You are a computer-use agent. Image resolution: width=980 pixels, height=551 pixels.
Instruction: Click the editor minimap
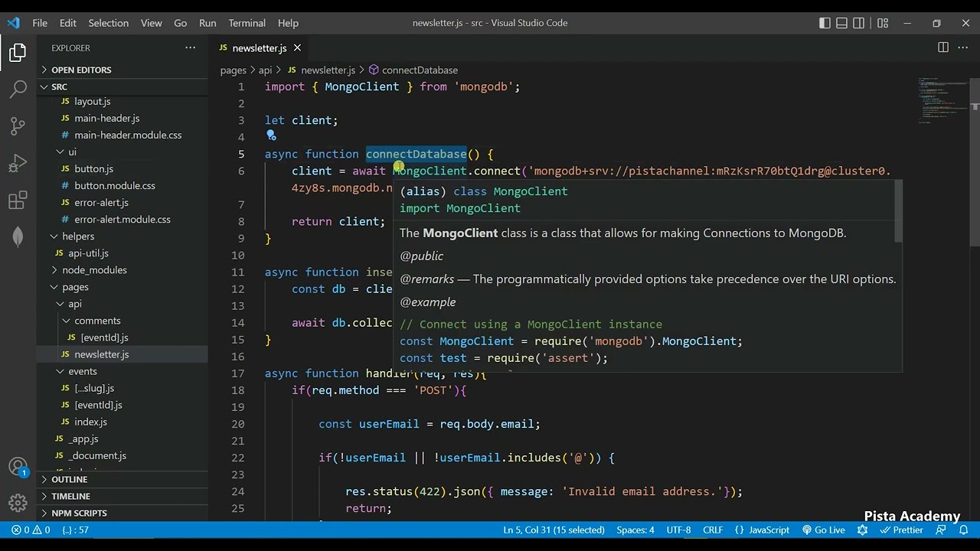click(x=942, y=99)
